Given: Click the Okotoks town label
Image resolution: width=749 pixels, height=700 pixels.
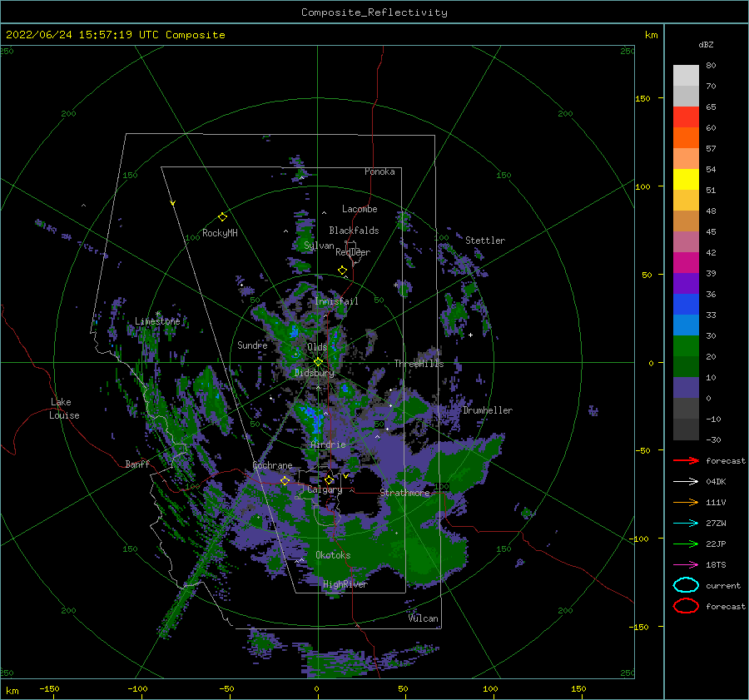Looking at the screenshot, I should pos(333,555).
